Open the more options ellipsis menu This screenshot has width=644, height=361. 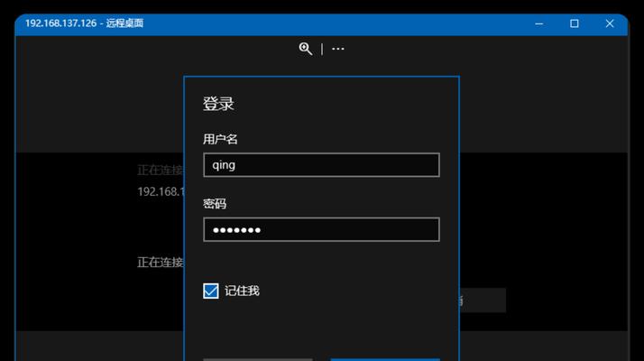(x=338, y=49)
